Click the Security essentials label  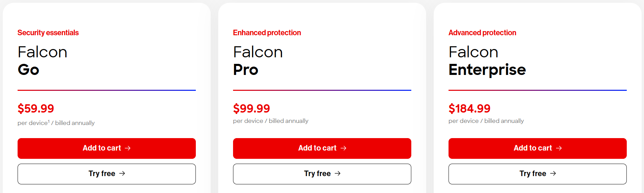pos(48,33)
